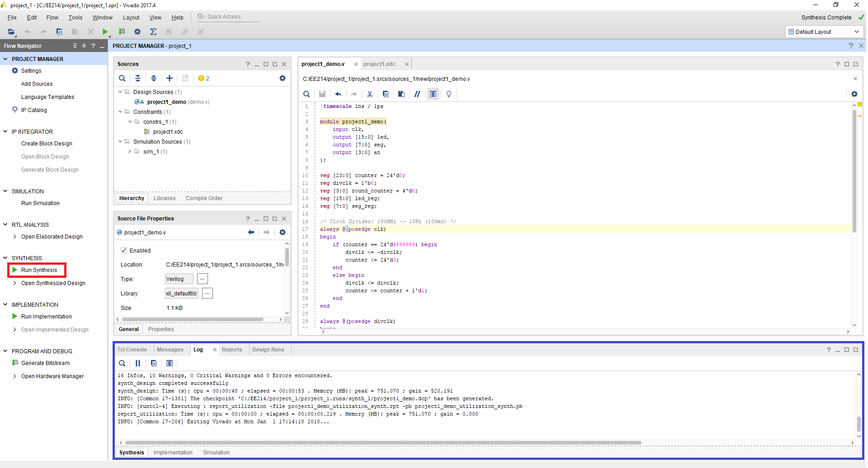Click the Generate Bitstream toolbar icon

[122, 32]
